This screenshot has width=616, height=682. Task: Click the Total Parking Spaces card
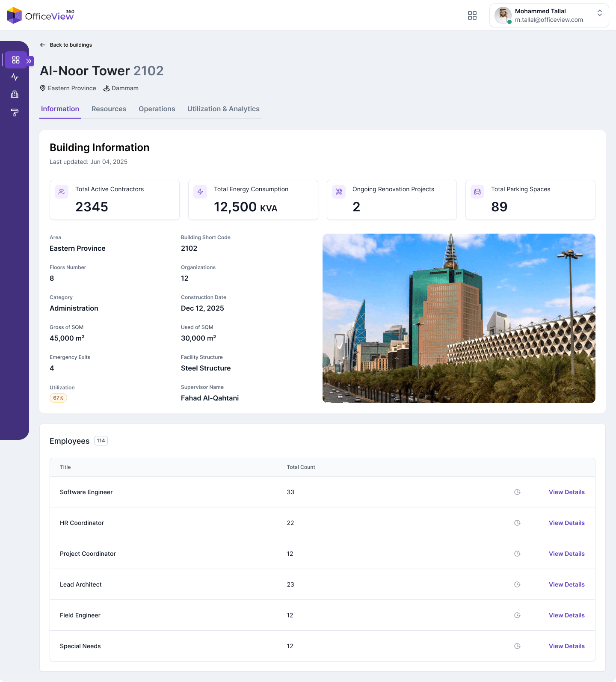(x=530, y=200)
